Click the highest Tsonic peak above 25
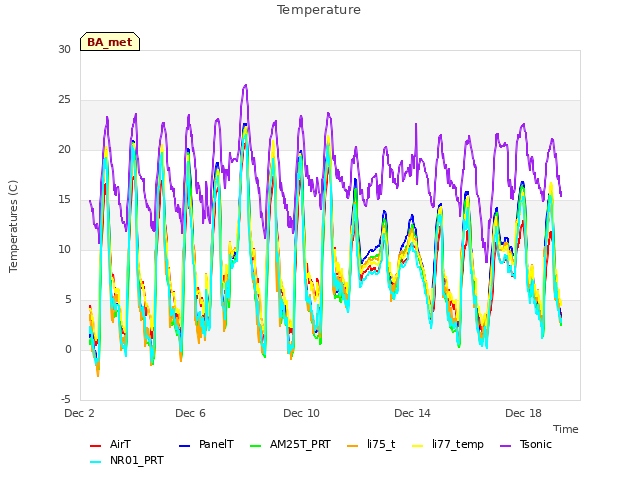The image size is (640, 480). (x=245, y=85)
